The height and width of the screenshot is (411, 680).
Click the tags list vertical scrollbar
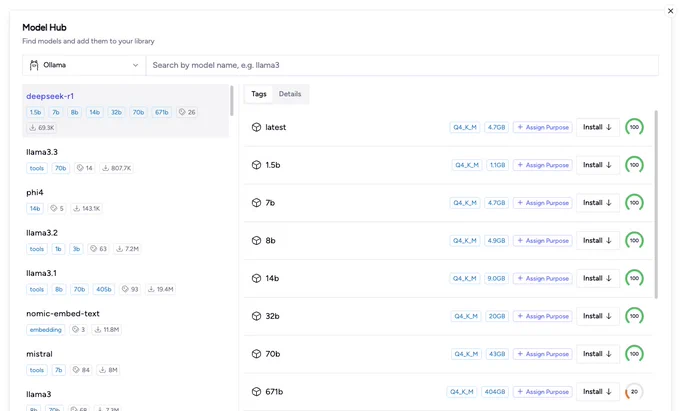click(656, 204)
